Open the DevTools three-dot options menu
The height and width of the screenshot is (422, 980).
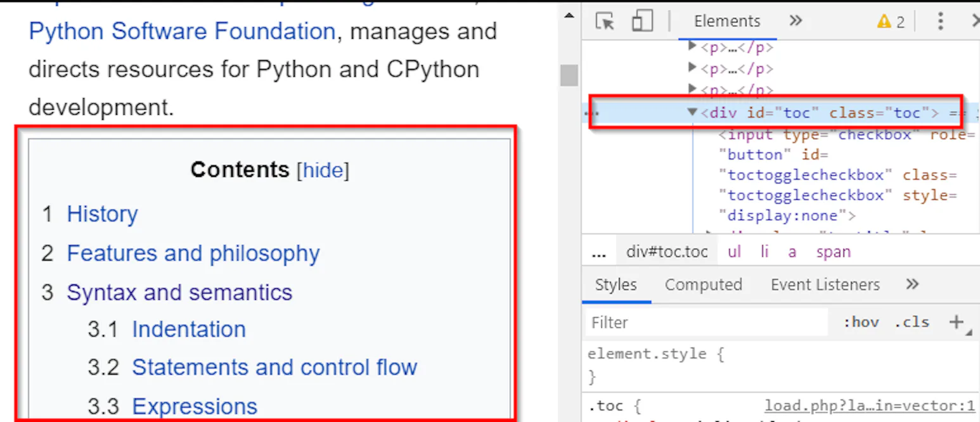(940, 22)
